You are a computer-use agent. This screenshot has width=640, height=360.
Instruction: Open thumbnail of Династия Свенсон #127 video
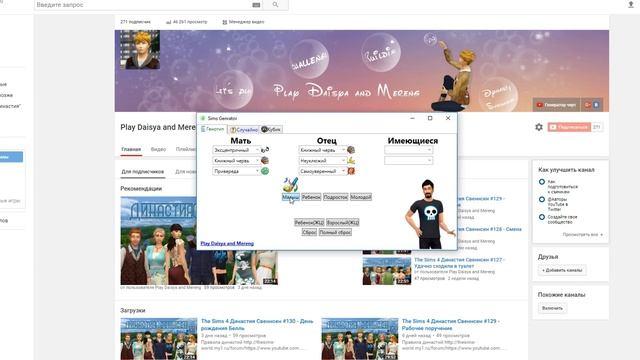(387, 271)
